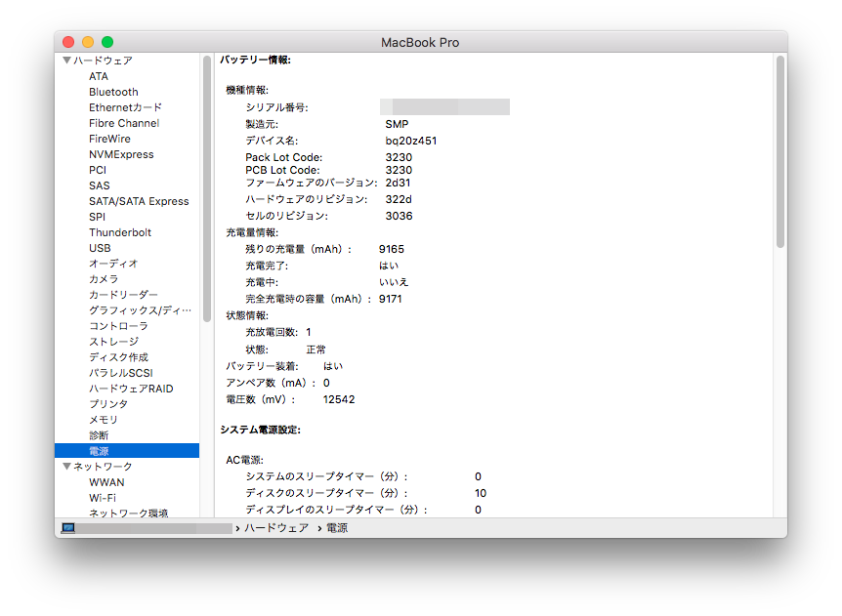Select メモリ in the sidebar
The image size is (842, 616).
(104, 419)
